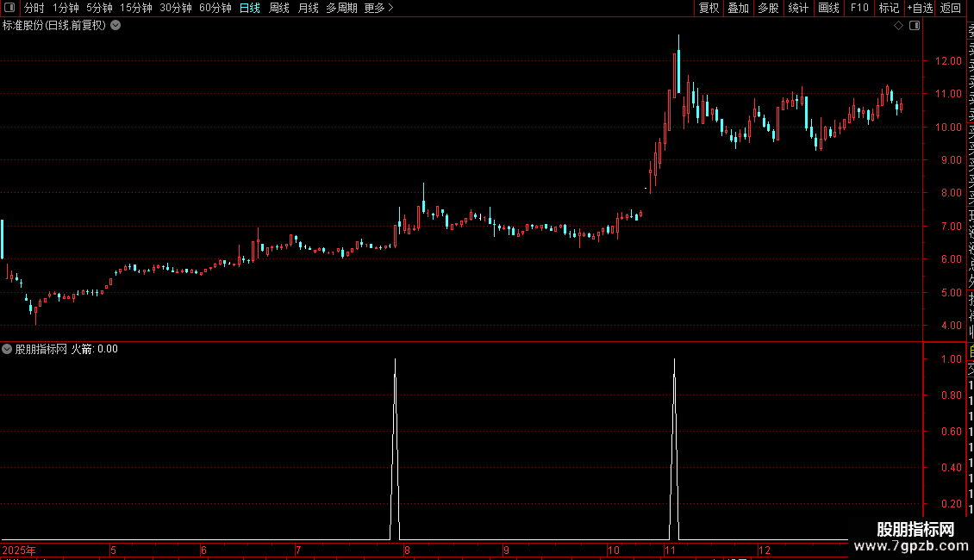
Task: Click the 返回 back button
Action: pos(951,8)
